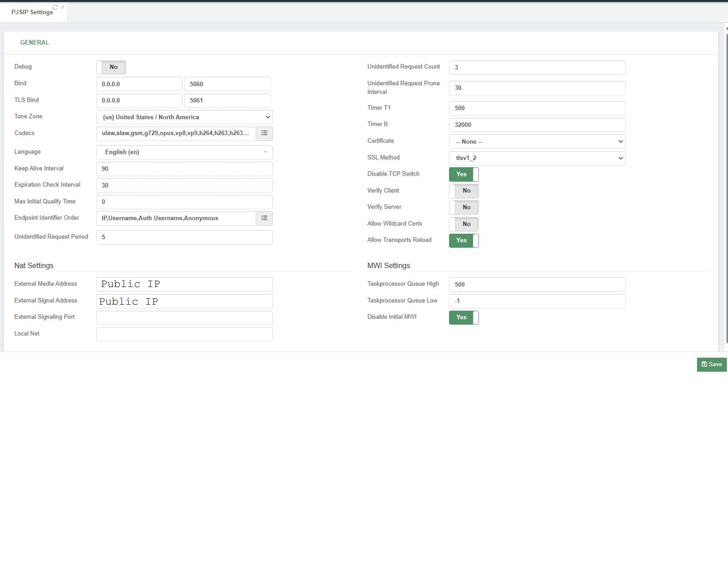Viewport: 728px width, 563px height.
Task: Open the SSL Method dropdown
Action: pyautogui.click(x=537, y=158)
